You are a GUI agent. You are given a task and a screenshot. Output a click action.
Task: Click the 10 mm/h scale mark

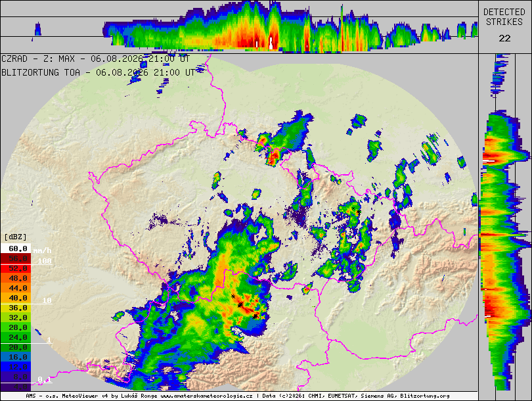(x=47, y=300)
